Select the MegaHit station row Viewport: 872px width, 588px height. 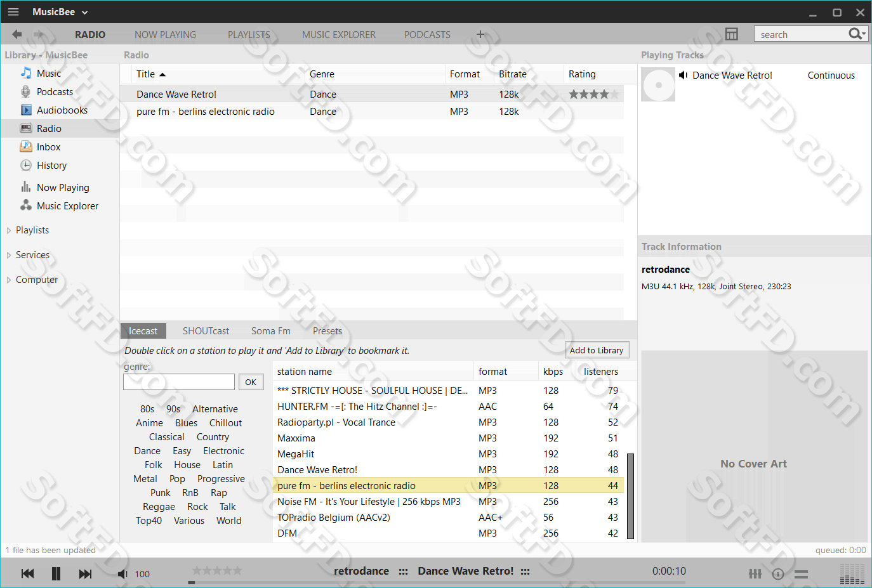coord(449,454)
